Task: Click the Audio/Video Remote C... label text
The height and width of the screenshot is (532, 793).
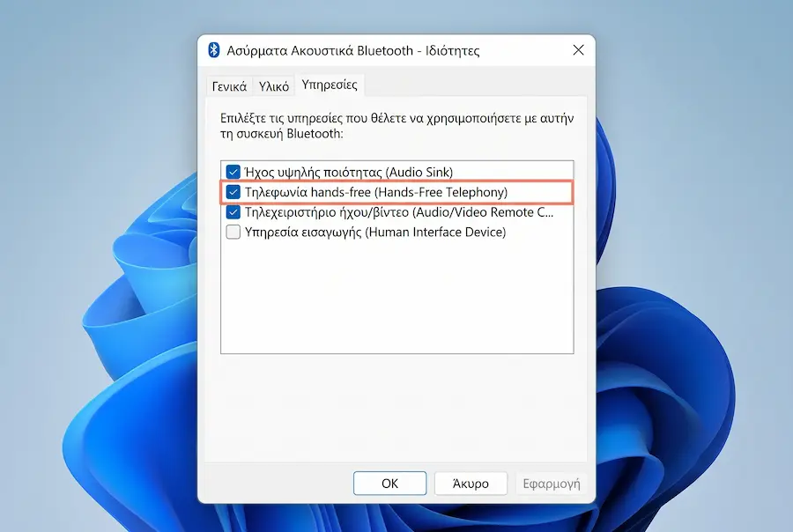Action: pos(399,212)
